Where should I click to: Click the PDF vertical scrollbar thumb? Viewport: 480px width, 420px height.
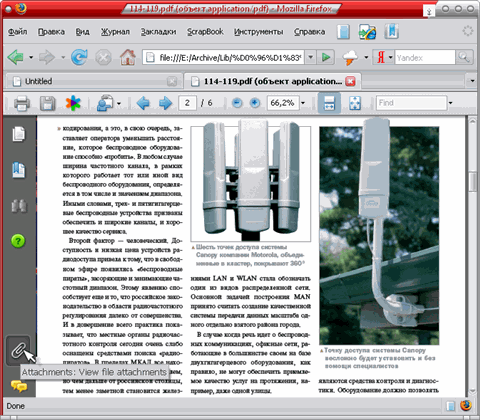[x=472, y=182]
